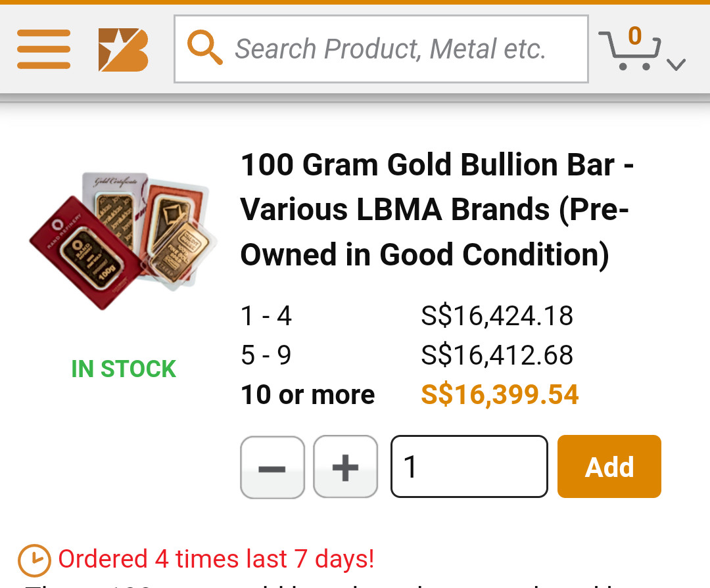The width and height of the screenshot is (710, 588).
Task: Click the Ordered 4 times last 7 days text
Action: 216,559
